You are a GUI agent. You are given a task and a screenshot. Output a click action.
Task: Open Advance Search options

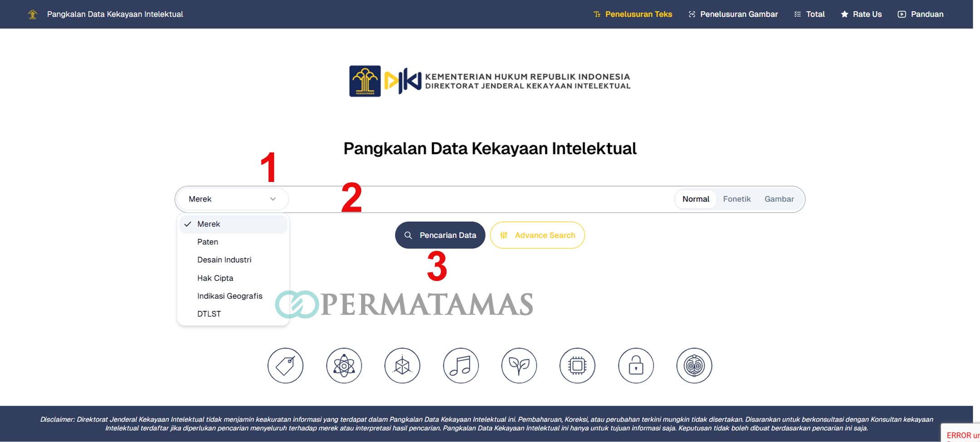pos(537,235)
